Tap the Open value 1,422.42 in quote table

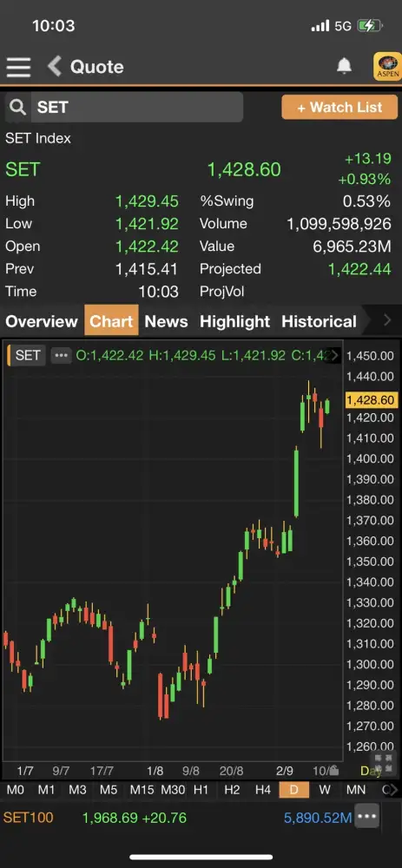(147, 247)
